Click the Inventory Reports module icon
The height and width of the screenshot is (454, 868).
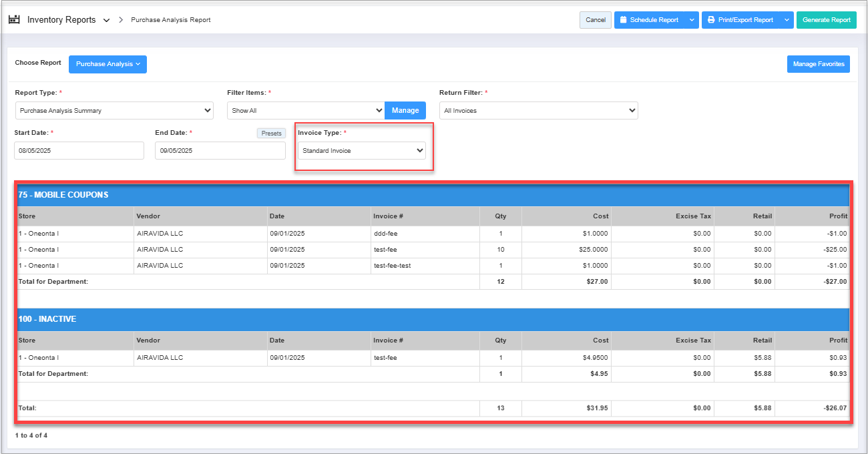tap(14, 19)
